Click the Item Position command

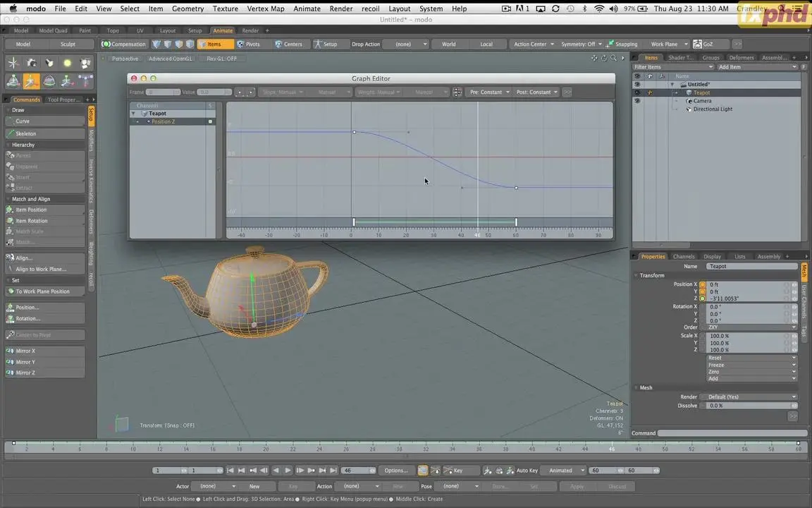click(44, 210)
